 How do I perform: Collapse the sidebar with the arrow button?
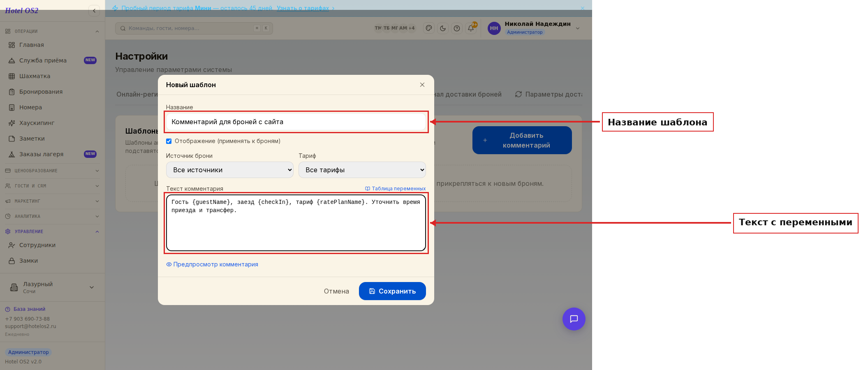[94, 11]
